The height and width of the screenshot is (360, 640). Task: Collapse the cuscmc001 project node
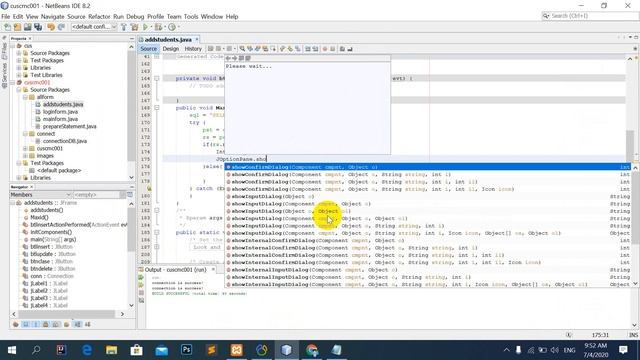(13, 82)
